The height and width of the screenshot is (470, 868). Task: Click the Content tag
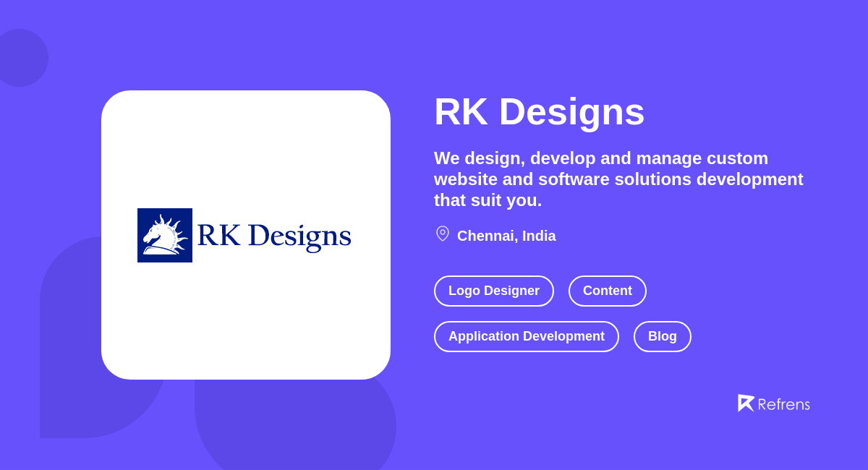[608, 291]
